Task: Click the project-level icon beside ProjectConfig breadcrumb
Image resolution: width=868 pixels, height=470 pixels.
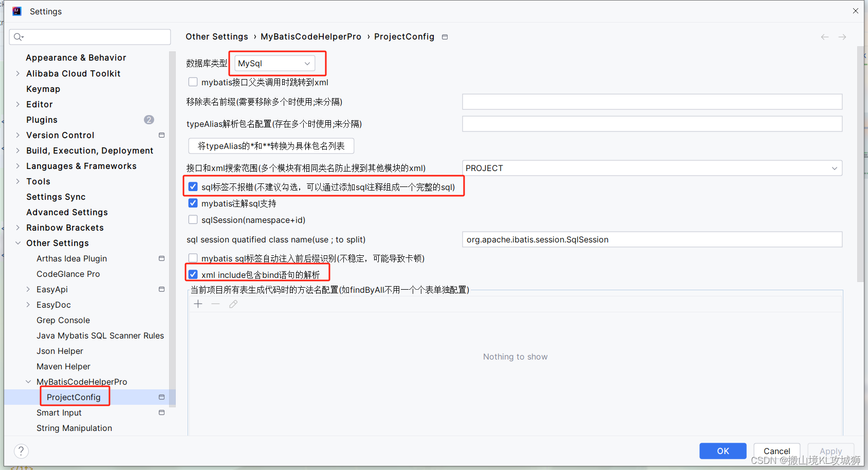Action: 445,37
